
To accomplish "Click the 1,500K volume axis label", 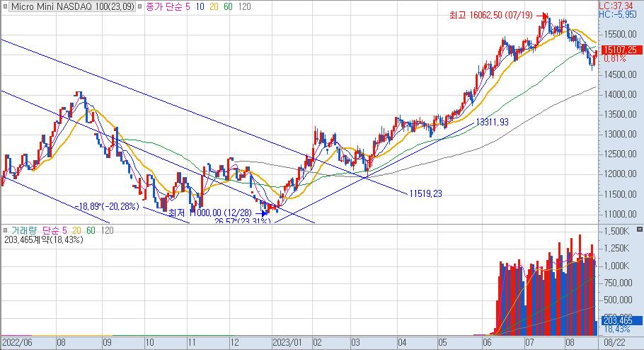I will (x=616, y=232).
